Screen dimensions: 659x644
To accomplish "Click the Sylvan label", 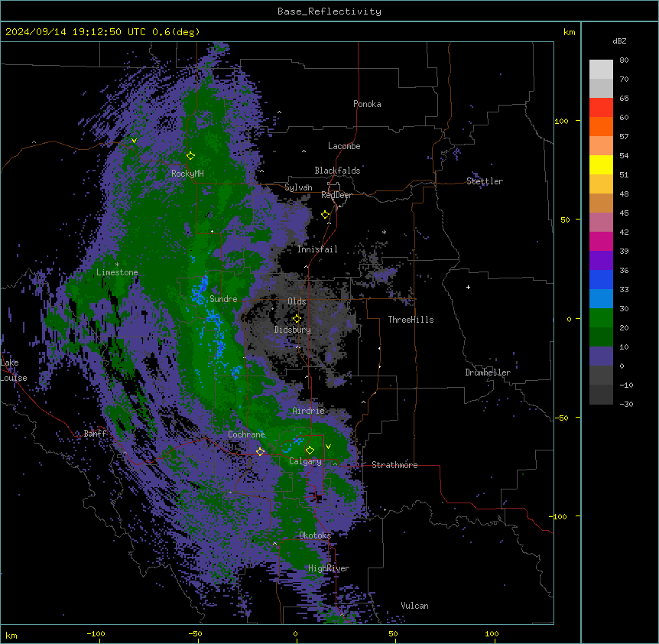I will point(298,187).
